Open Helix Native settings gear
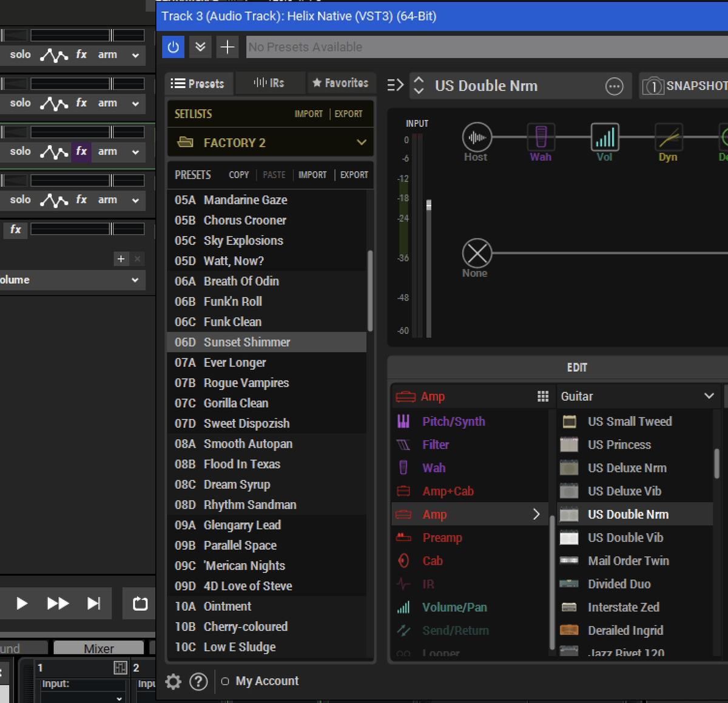Viewport: 728px width, 703px height. [174, 682]
